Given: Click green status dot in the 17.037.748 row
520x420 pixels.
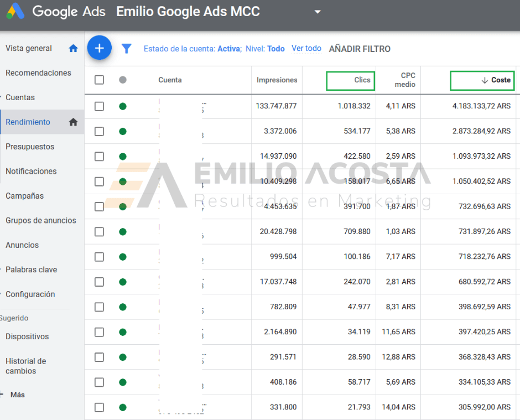Looking at the screenshot, I should coord(123,282).
